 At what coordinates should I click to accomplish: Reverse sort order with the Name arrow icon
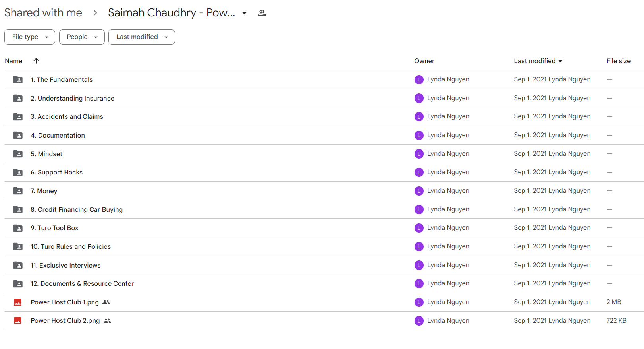point(36,61)
